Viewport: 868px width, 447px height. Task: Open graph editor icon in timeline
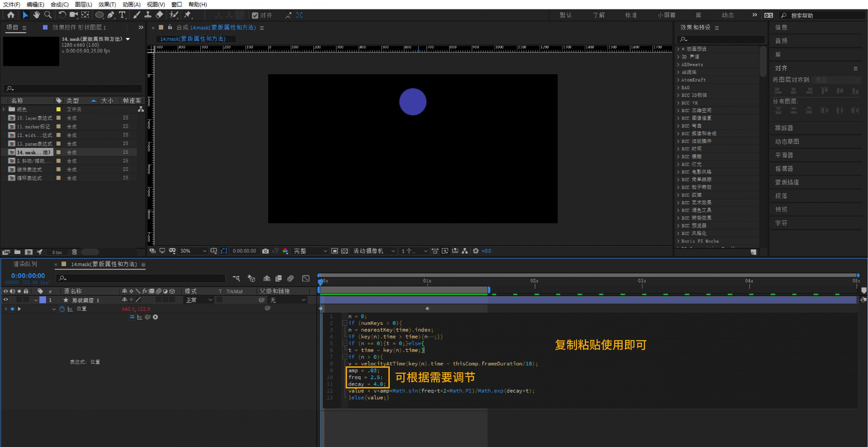[306, 278]
